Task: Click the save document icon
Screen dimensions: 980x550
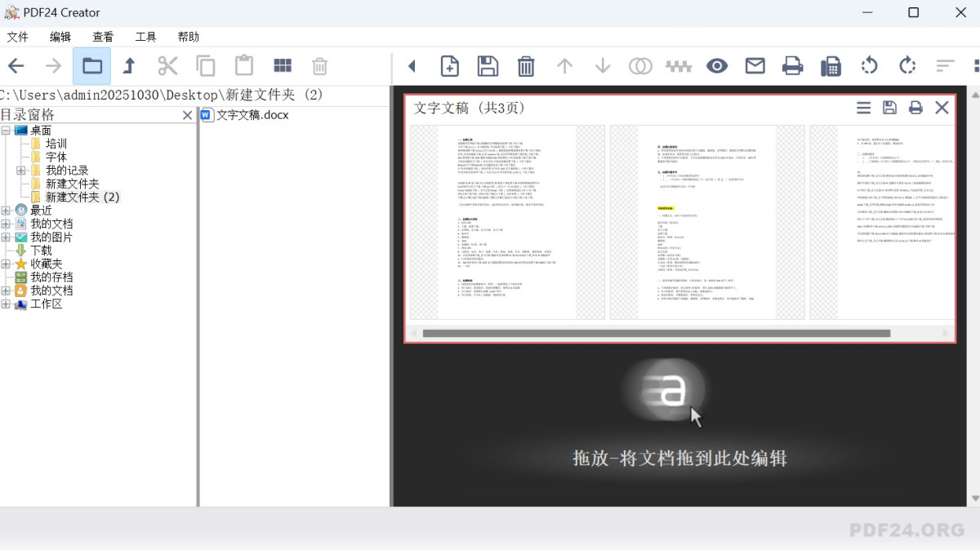Action: click(x=488, y=66)
